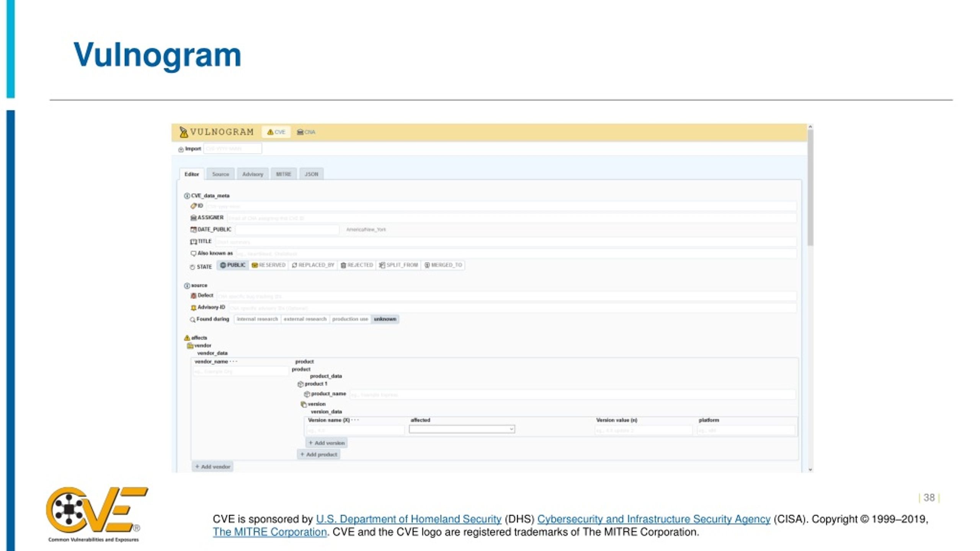This screenshot has height=551, width=980.
Task: Choose external research for Found during
Action: [x=305, y=319]
